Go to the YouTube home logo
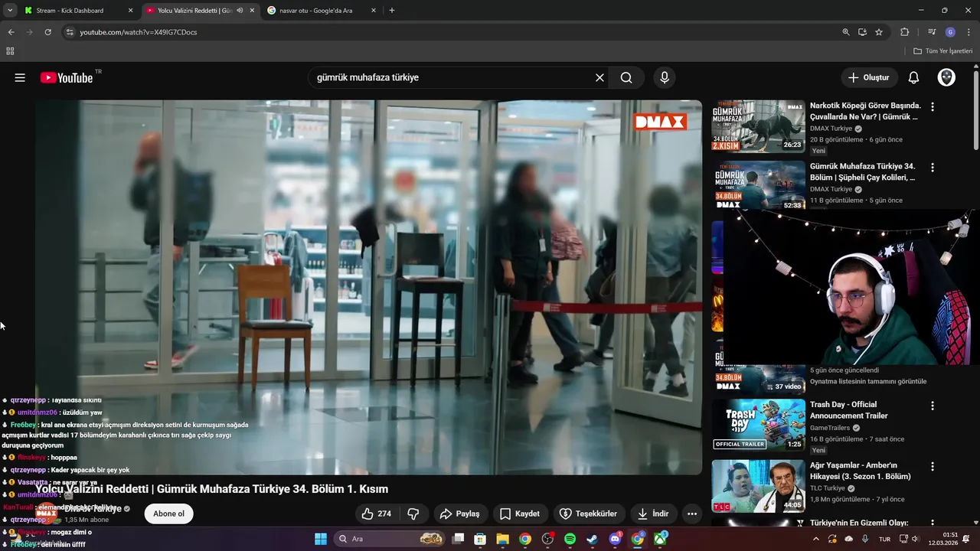Screen dimensions: 980x551 (x=67, y=77)
